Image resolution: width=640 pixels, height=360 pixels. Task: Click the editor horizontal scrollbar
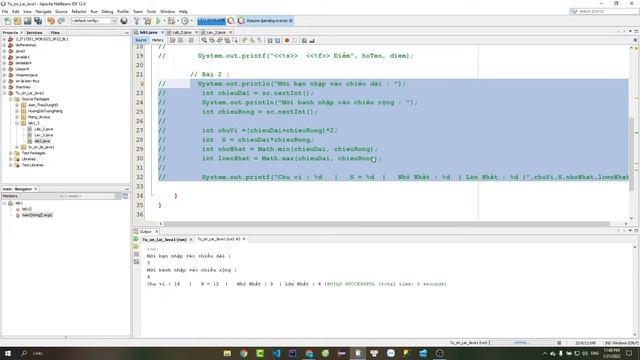(x=386, y=224)
